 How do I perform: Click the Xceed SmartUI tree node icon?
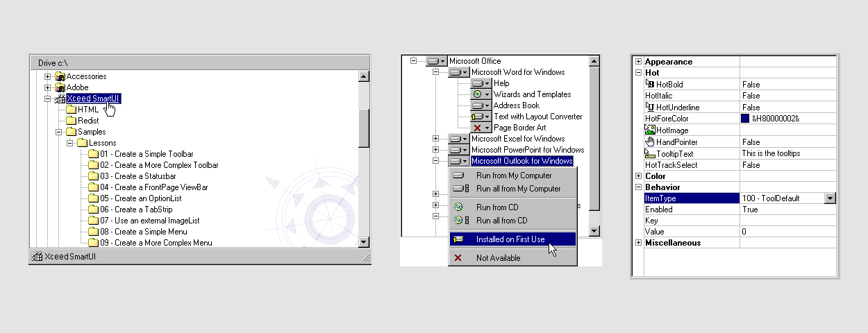[x=60, y=99]
